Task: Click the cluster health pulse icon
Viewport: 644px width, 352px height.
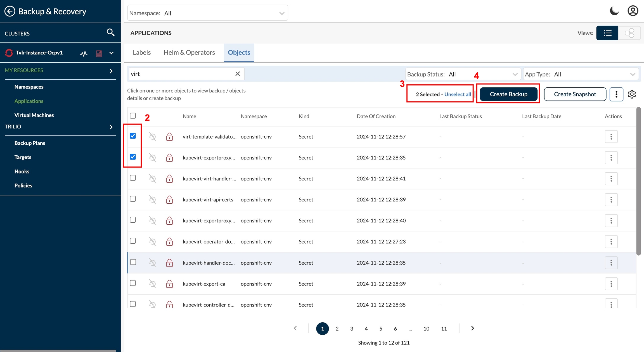Action: [x=84, y=53]
